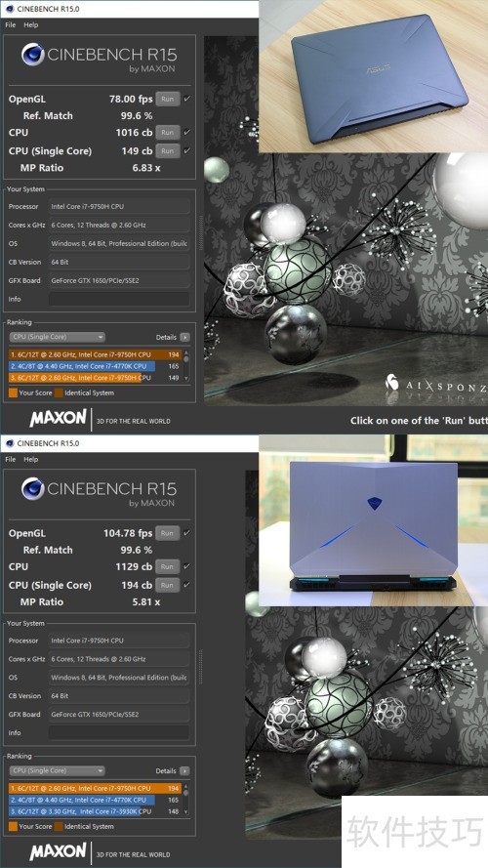The image size is (488, 868).
Task: Open ranking dropdown in bottom window
Action: [x=57, y=770]
